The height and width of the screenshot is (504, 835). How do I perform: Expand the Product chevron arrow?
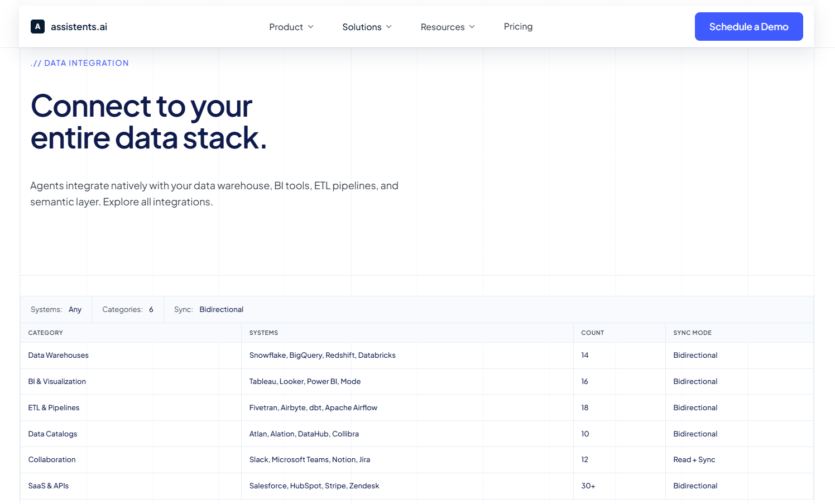[x=311, y=27]
